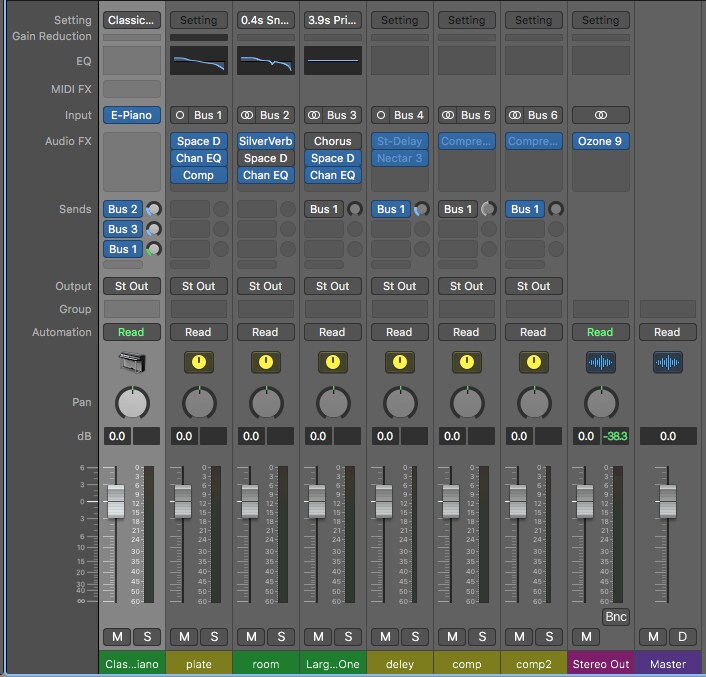Open the Classic... setting dropdown

tap(132, 20)
